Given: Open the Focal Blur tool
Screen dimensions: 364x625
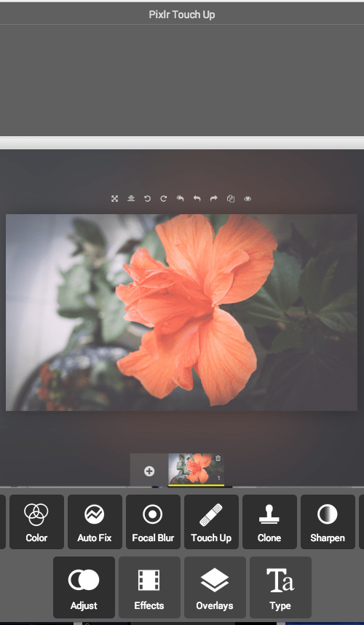Looking at the screenshot, I should (153, 522).
